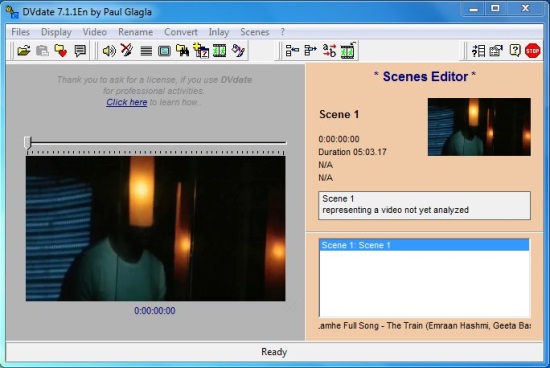Click the open folder toolbar icon
Image resolution: width=550 pixels, height=368 pixels.
[24, 51]
